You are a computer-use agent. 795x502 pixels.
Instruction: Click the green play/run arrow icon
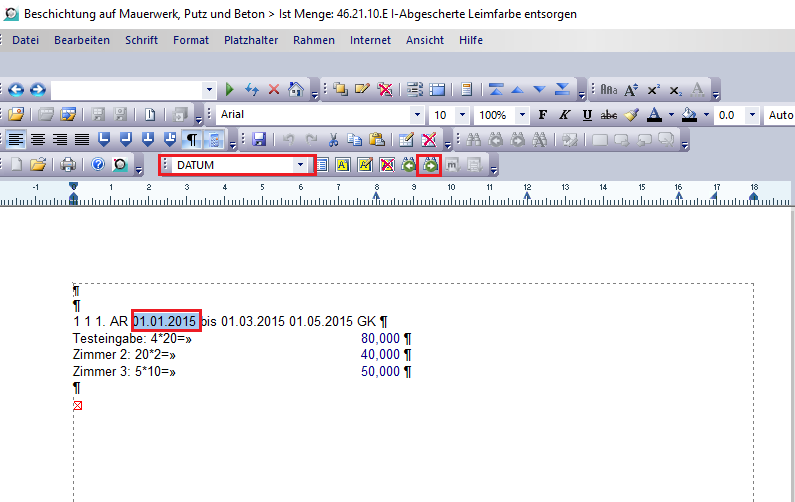[x=231, y=89]
